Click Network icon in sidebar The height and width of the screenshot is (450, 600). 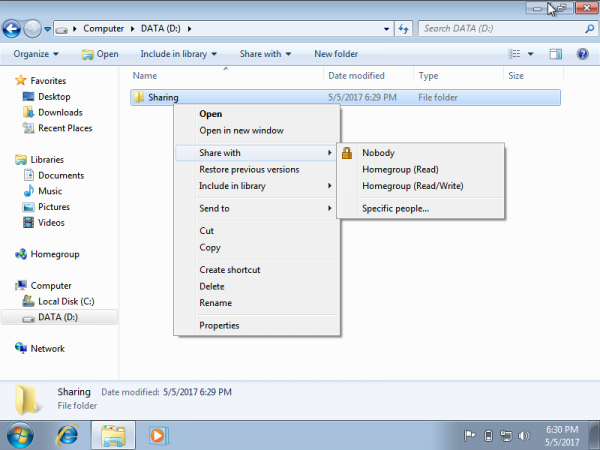pos(21,348)
